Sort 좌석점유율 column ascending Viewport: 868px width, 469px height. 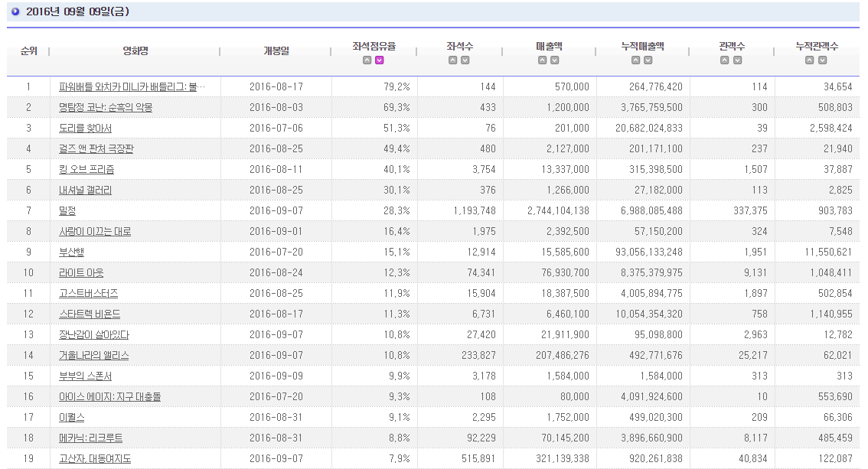click(x=367, y=60)
